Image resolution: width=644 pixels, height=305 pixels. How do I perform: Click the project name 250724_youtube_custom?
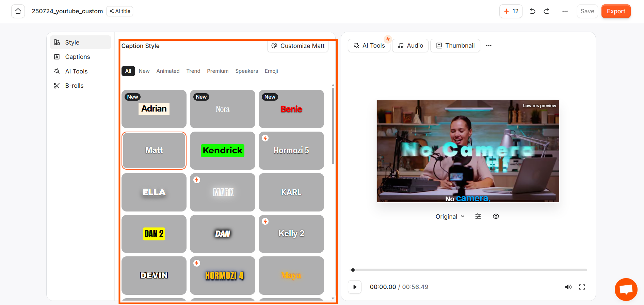tap(67, 11)
